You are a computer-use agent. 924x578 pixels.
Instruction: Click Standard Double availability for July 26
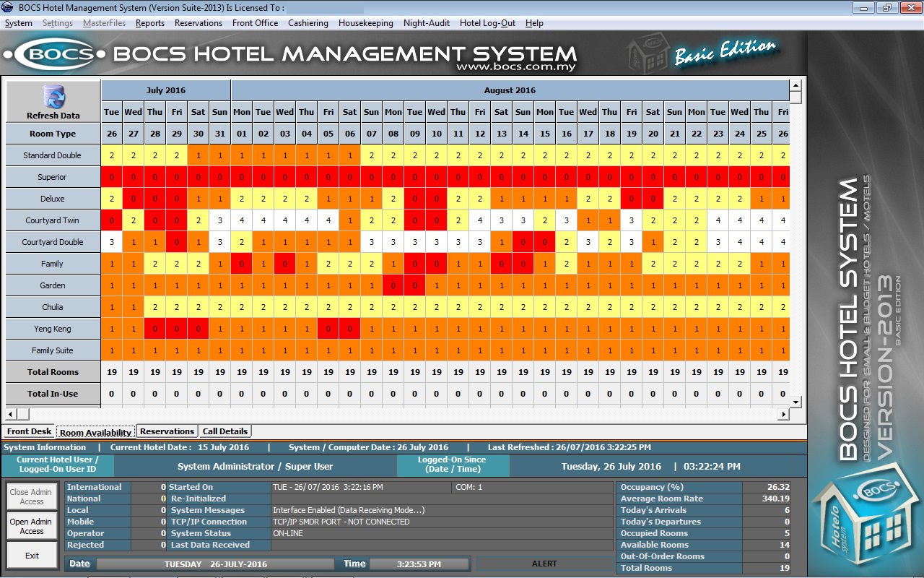112,155
